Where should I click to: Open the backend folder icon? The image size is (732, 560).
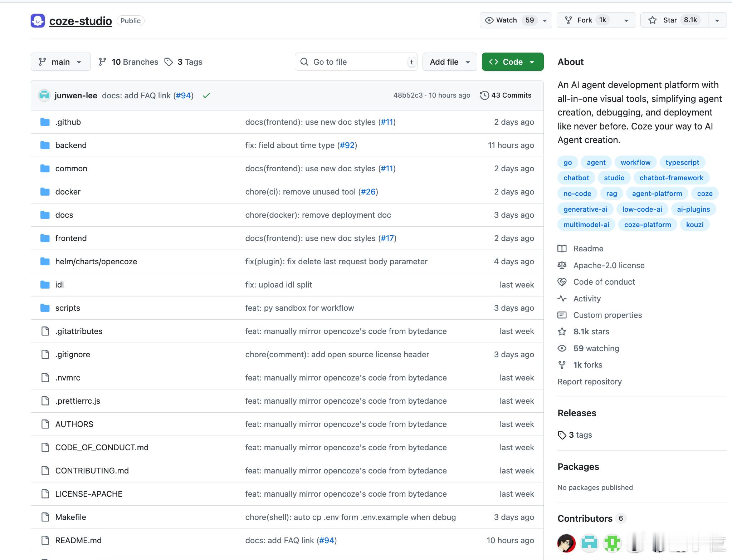tap(45, 145)
